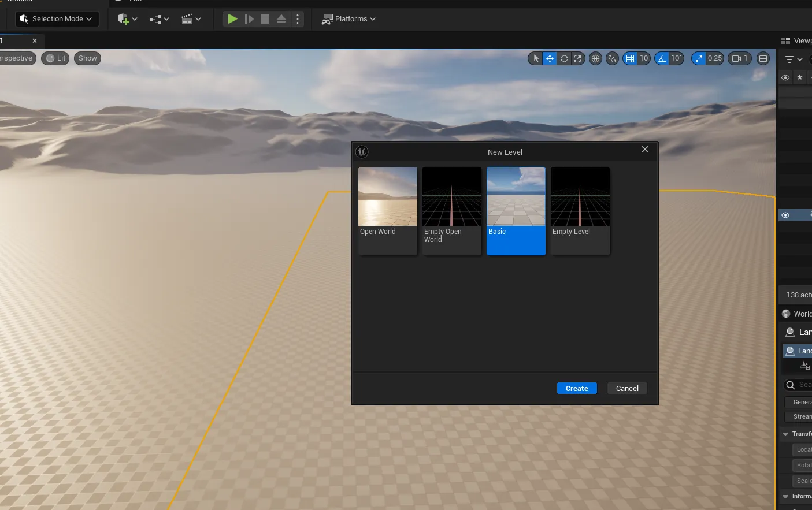Open the Blueprints toolbar menu

pos(159,19)
